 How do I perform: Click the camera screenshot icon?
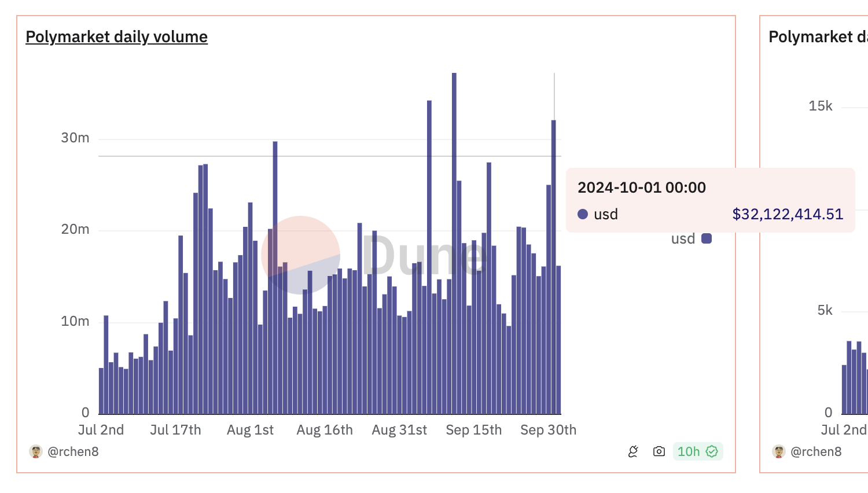[x=659, y=451]
